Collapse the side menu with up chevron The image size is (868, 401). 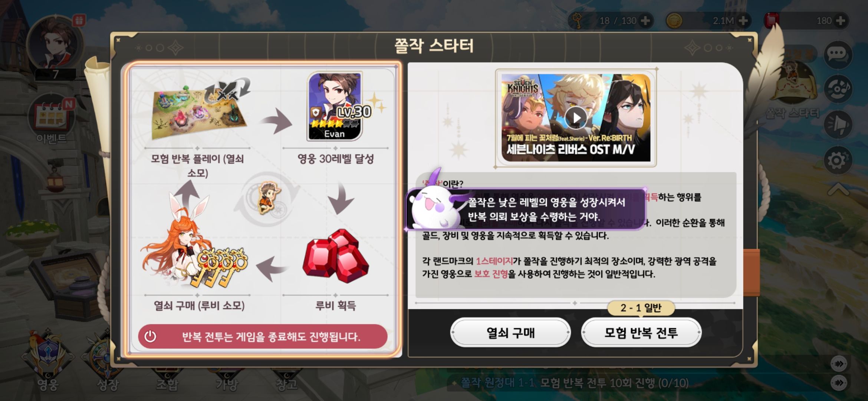coord(838,189)
